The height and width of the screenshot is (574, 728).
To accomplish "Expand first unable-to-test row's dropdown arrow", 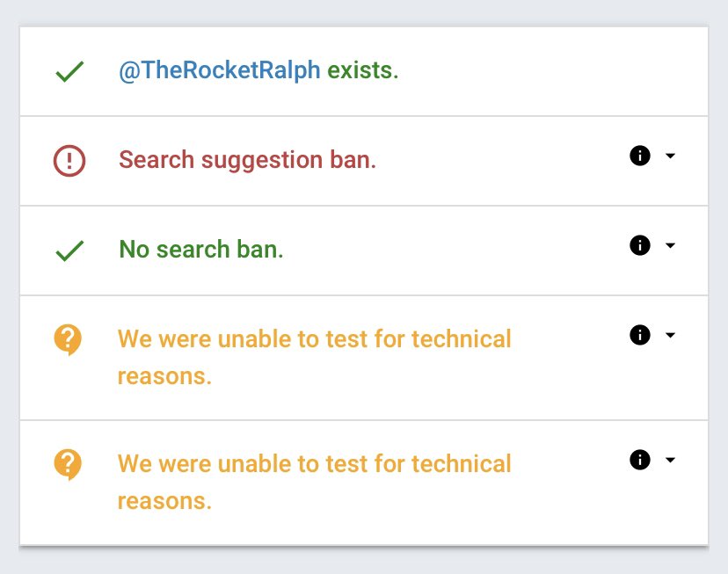I will click(670, 335).
